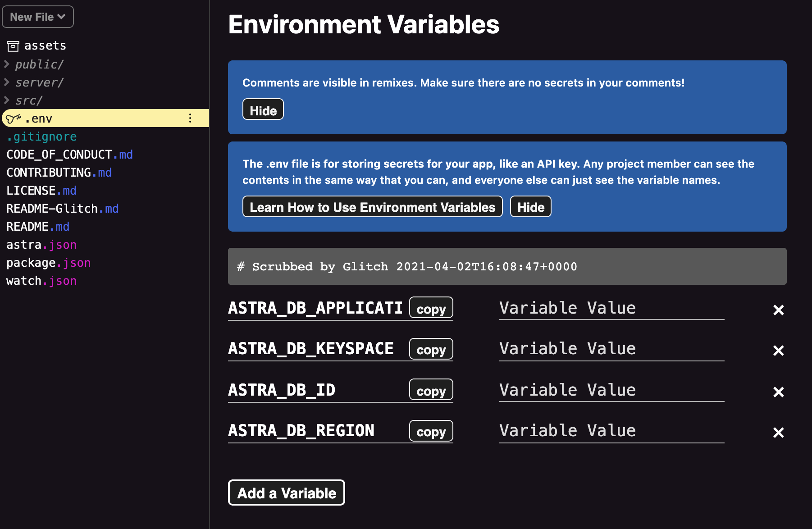Copy the ASTRA_DB_KEYSPACE variable name

coord(431,349)
